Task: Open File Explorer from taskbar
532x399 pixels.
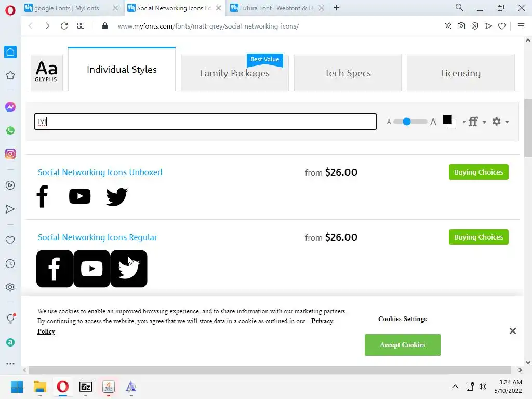Action: tap(39, 387)
